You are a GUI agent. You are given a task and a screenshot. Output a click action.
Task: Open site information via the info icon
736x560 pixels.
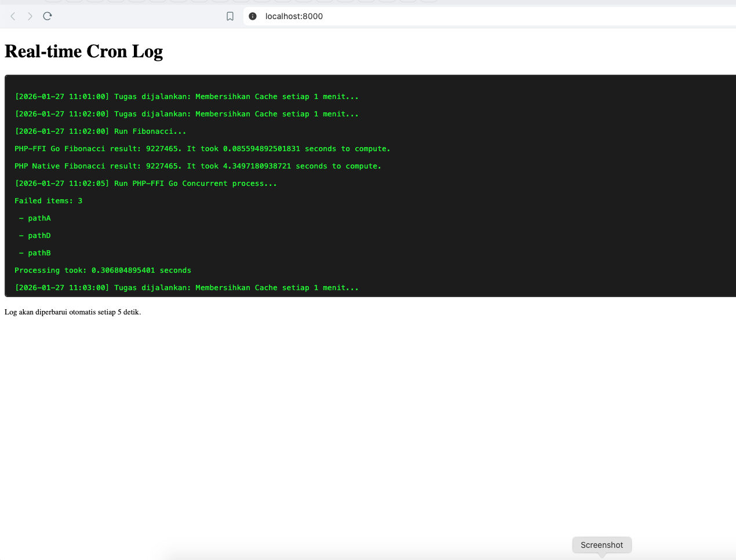(x=252, y=16)
